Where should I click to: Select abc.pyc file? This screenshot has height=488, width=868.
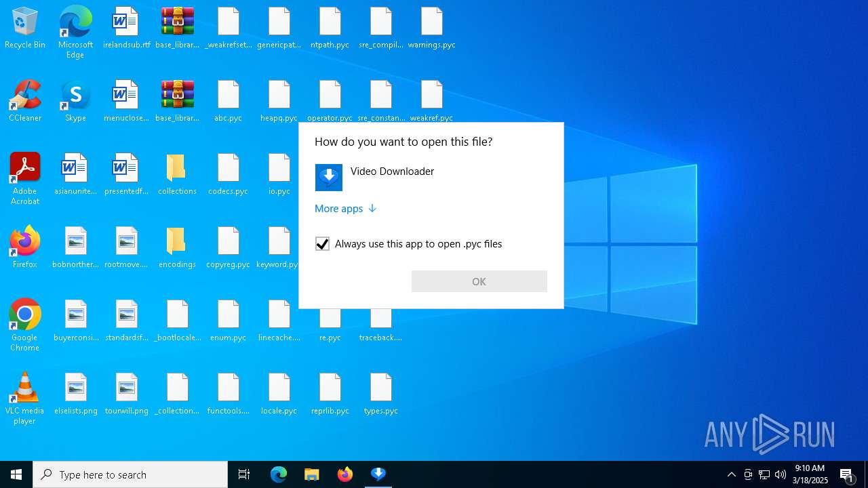pyautogui.click(x=229, y=102)
